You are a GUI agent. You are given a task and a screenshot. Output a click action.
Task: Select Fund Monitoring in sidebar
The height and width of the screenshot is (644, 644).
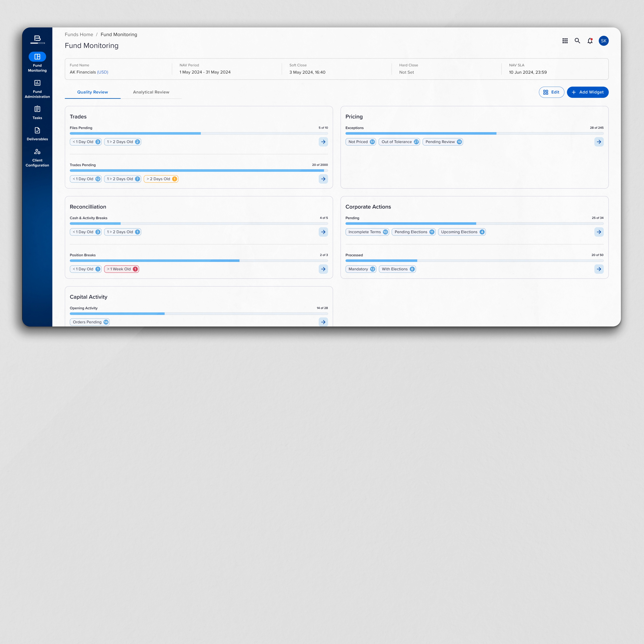pos(37,62)
